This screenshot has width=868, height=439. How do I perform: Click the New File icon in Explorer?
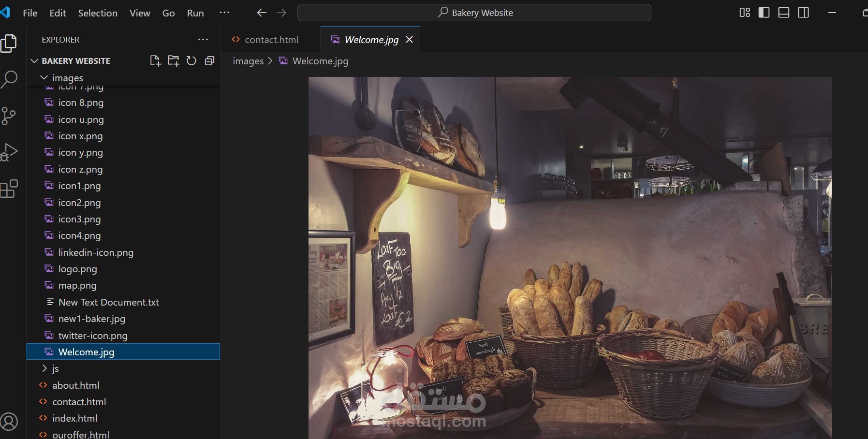(155, 61)
